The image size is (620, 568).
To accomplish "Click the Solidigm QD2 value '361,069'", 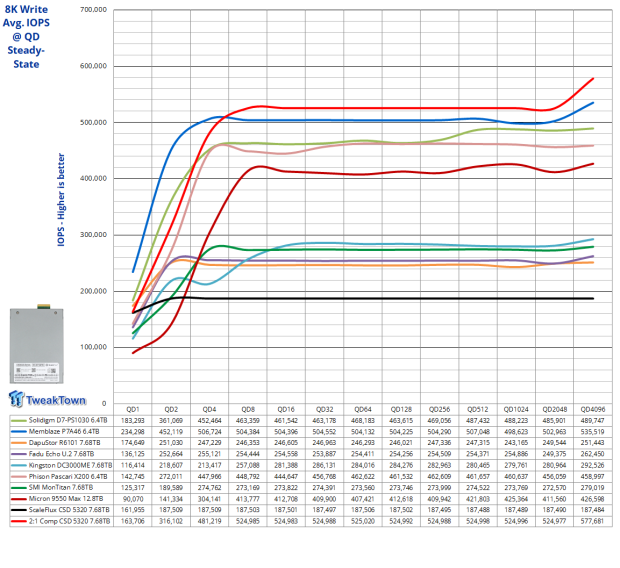I will tap(171, 420).
